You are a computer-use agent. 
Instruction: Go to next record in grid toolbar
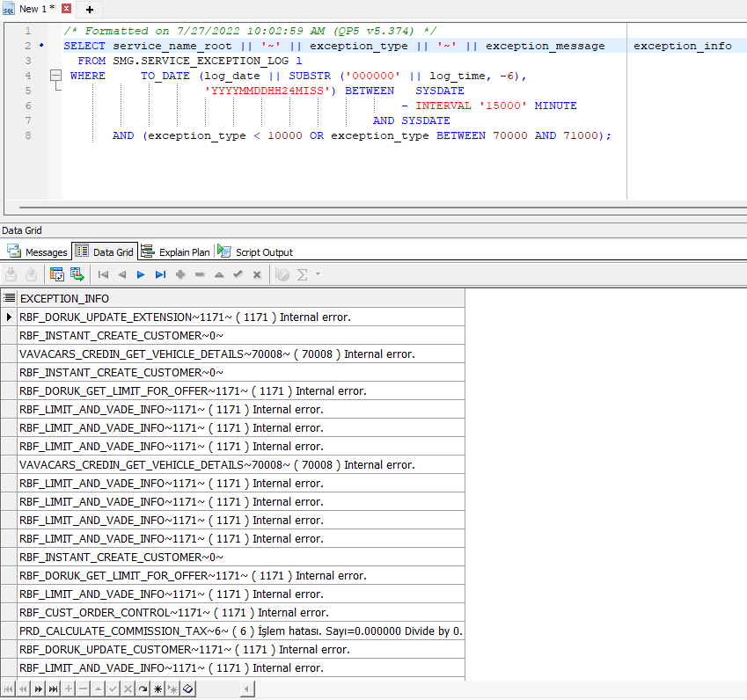click(x=141, y=274)
